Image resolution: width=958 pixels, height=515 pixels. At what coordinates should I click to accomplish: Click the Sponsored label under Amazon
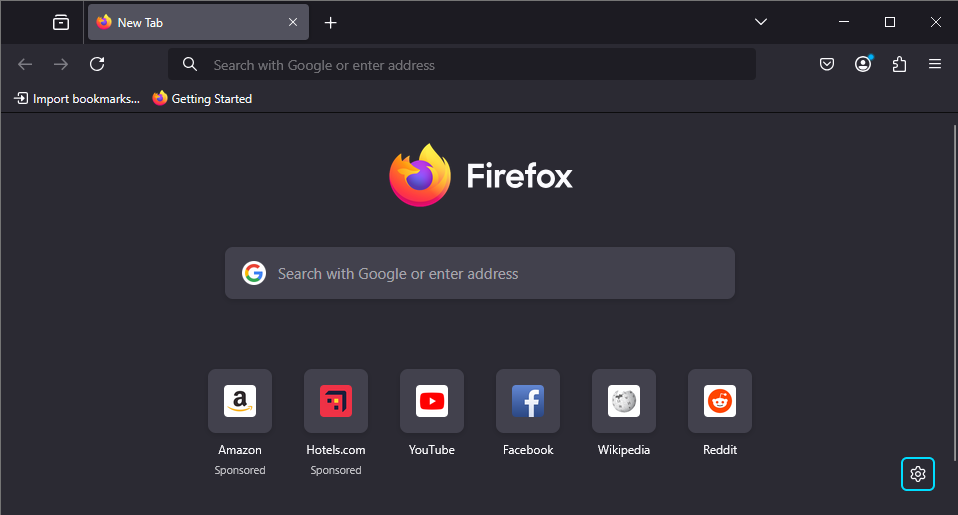point(240,470)
